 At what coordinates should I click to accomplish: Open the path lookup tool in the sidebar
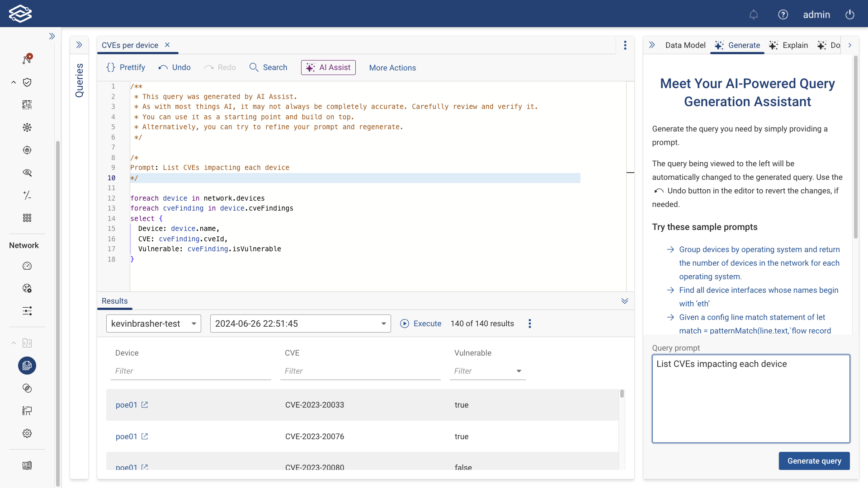click(27, 59)
